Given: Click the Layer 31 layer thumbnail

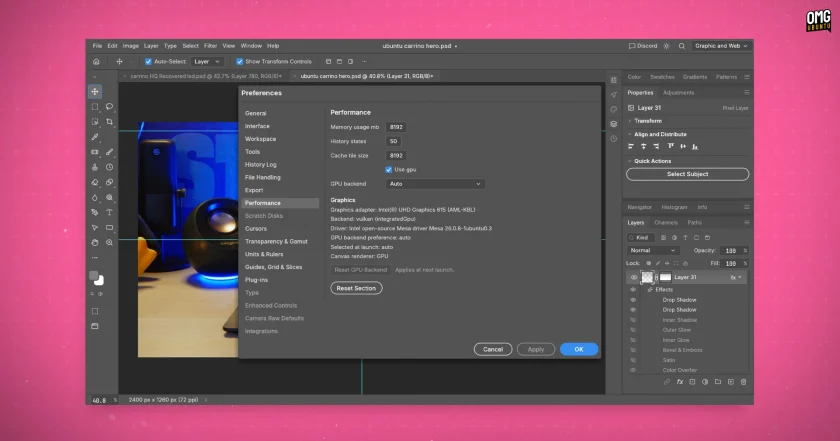Looking at the screenshot, I should pyautogui.click(x=647, y=278).
